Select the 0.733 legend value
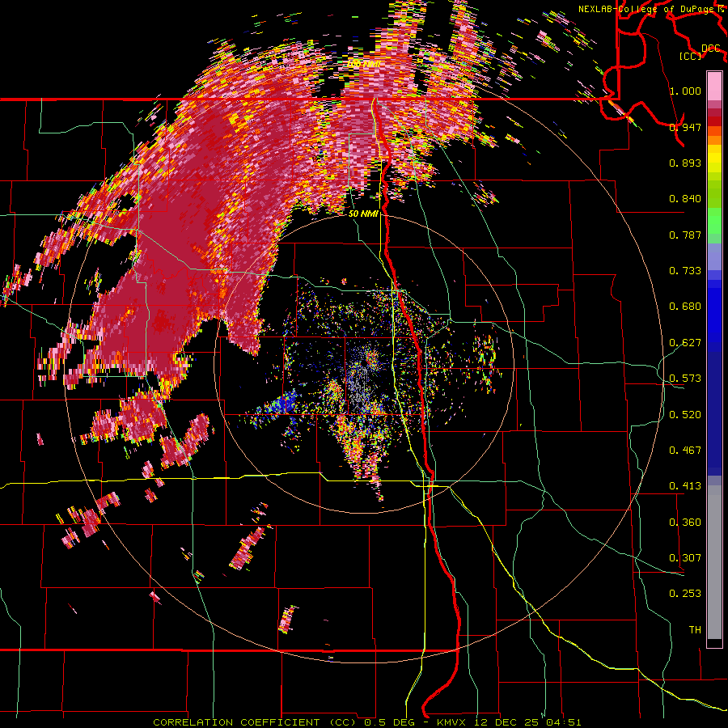This screenshot has width=728, height=728. [x=685, y=271]
